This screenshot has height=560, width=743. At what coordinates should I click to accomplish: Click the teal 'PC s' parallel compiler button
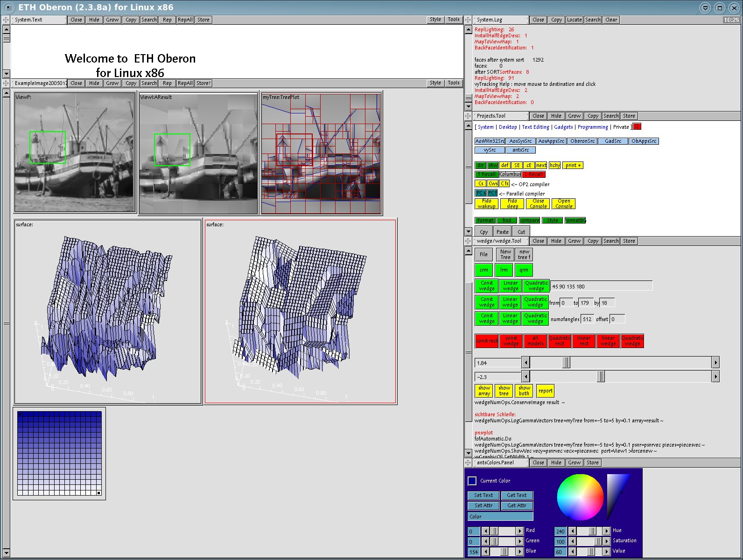481,193
